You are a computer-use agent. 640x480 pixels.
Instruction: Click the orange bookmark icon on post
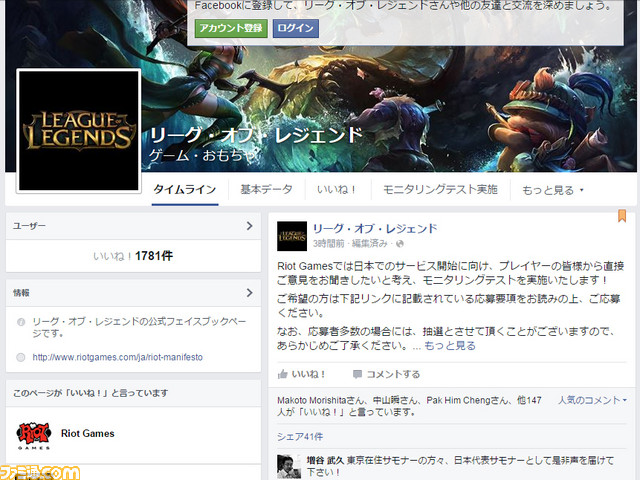pos(622,216)
